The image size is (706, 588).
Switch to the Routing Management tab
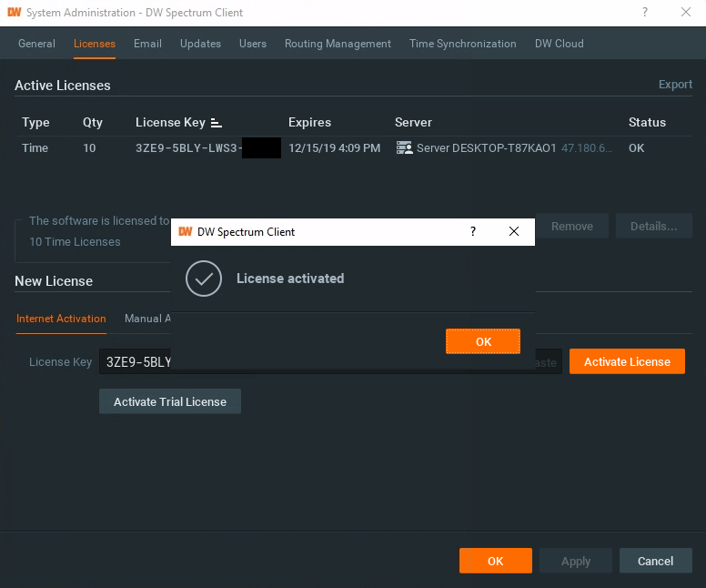(x=338, y=44)
